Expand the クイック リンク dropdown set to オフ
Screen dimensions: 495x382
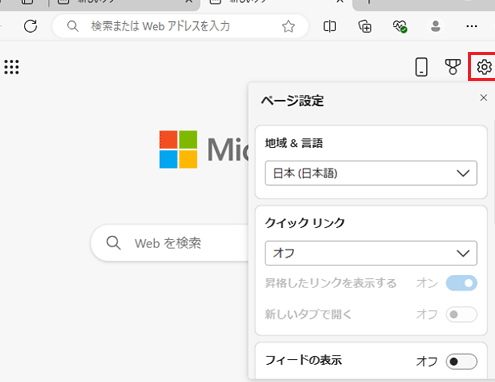coord(371,253)
